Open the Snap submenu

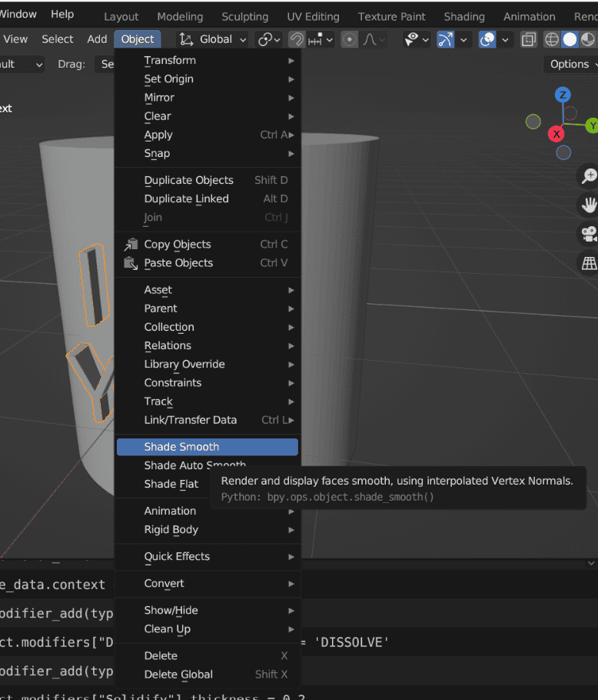click(208, 153)
